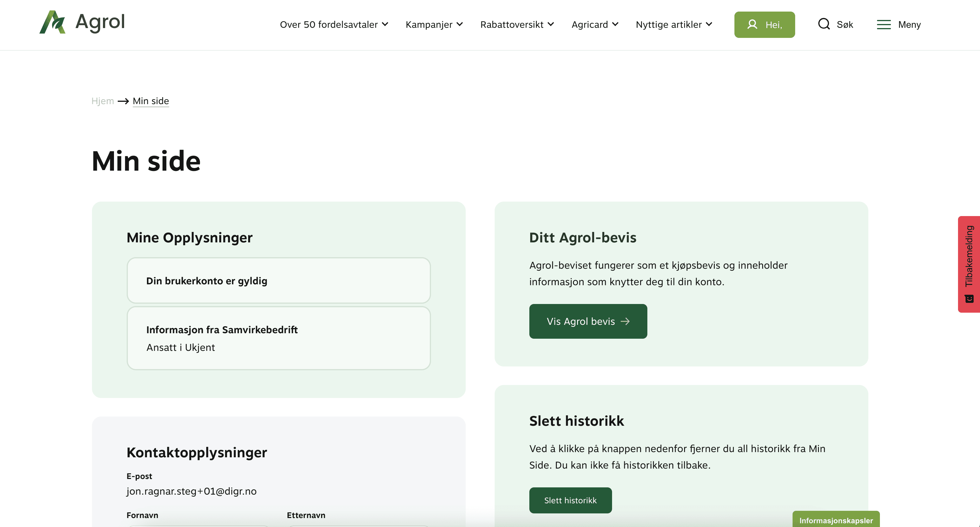
Task: Click the Mine Opplysninger heading
Action: tap(189, 237)
